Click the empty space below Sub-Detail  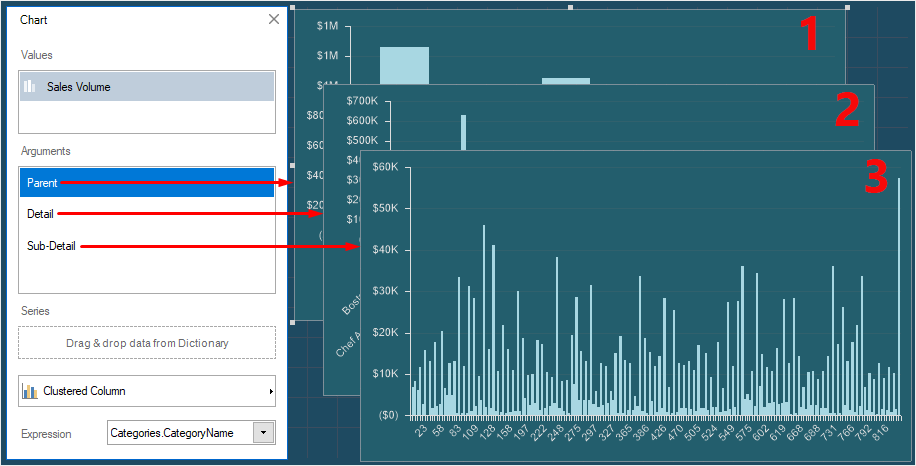tap(146, 276)
